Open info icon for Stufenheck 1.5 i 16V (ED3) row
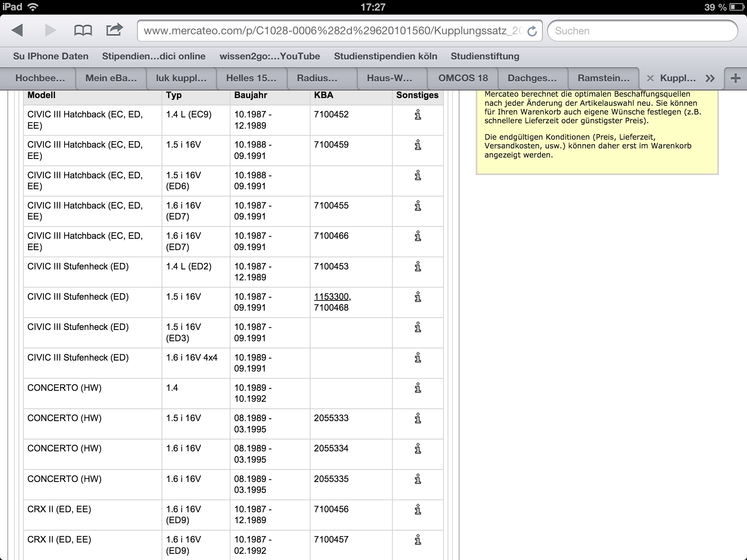Screen dimensions: 747x560 (x=418, y=327)
